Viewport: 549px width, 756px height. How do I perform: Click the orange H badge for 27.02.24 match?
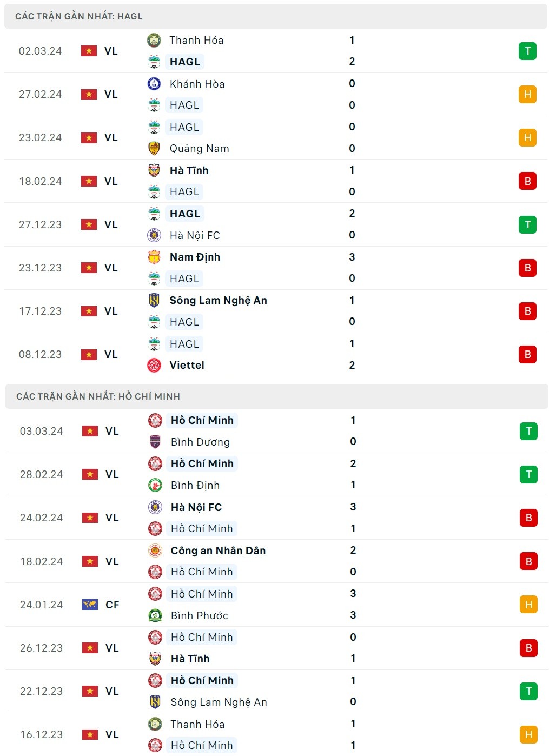(527, 94)
